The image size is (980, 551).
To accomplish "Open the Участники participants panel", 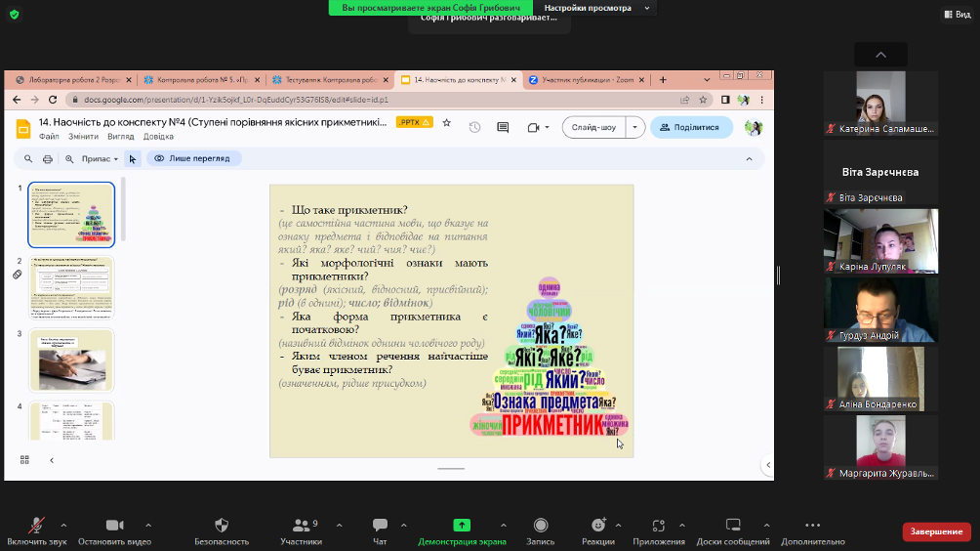I will [x=301, y=527].
